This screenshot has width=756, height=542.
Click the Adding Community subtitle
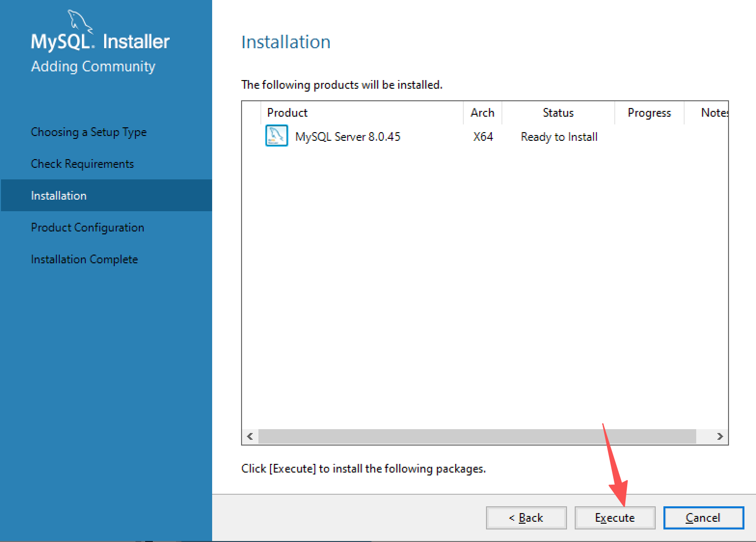click(x=93, y=67)
